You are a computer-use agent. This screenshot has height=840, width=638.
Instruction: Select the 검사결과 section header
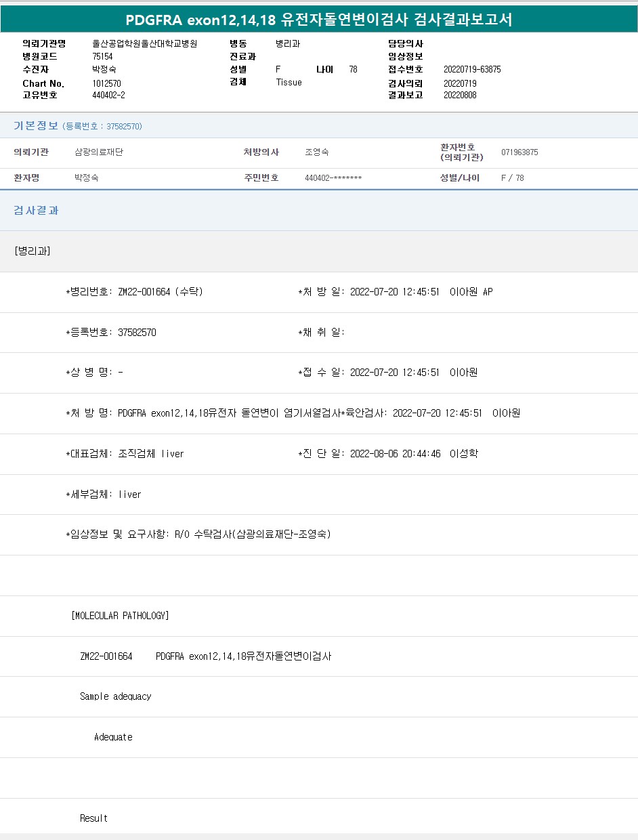(x=36, y=211)
